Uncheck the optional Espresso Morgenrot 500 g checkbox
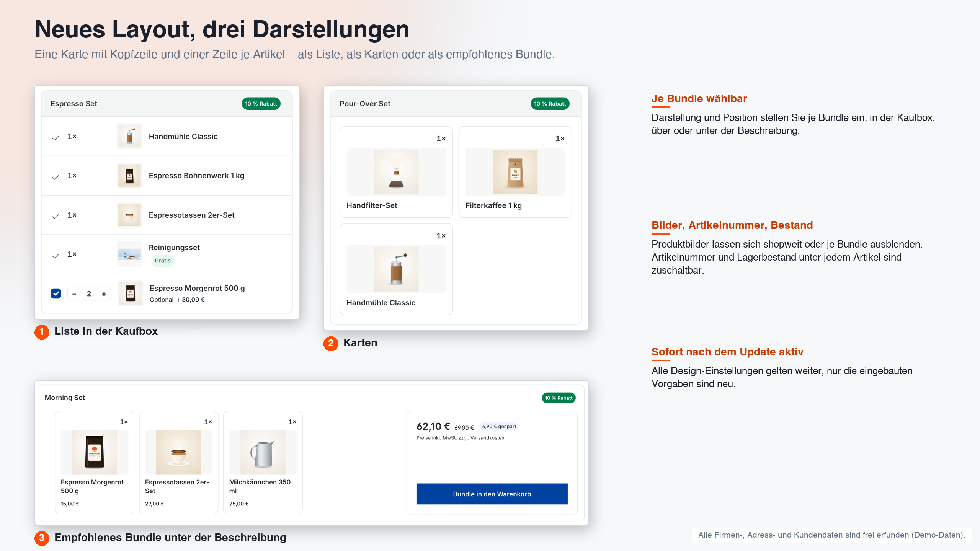Viewport: 980px width, 551px height. click(56, 293)
